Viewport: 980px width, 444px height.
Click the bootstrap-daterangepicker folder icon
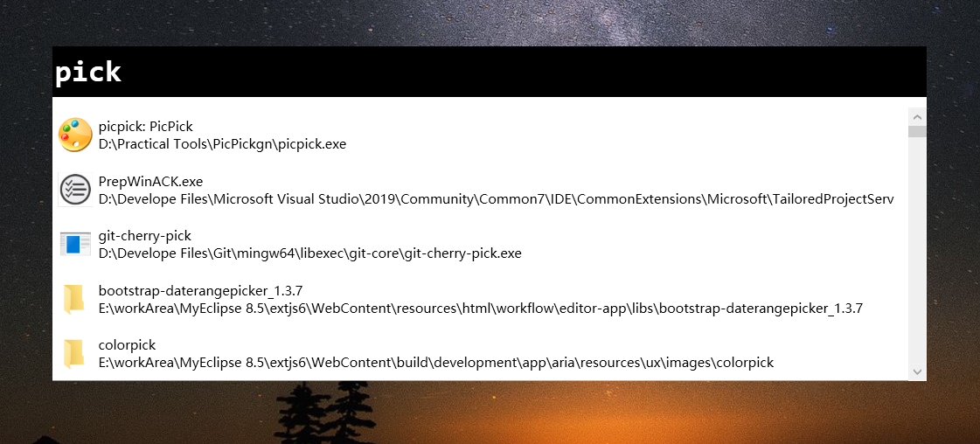[74, 299]
